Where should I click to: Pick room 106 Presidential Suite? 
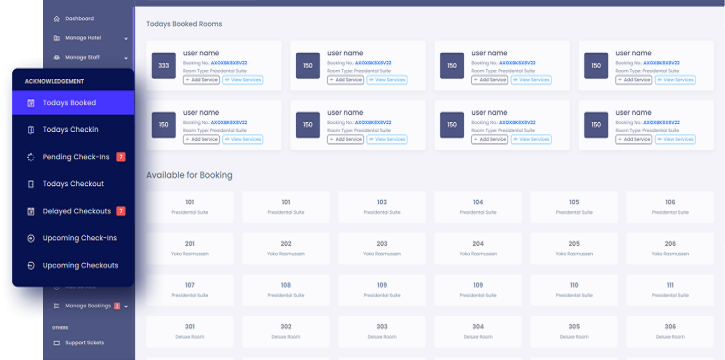coord(670,207)
